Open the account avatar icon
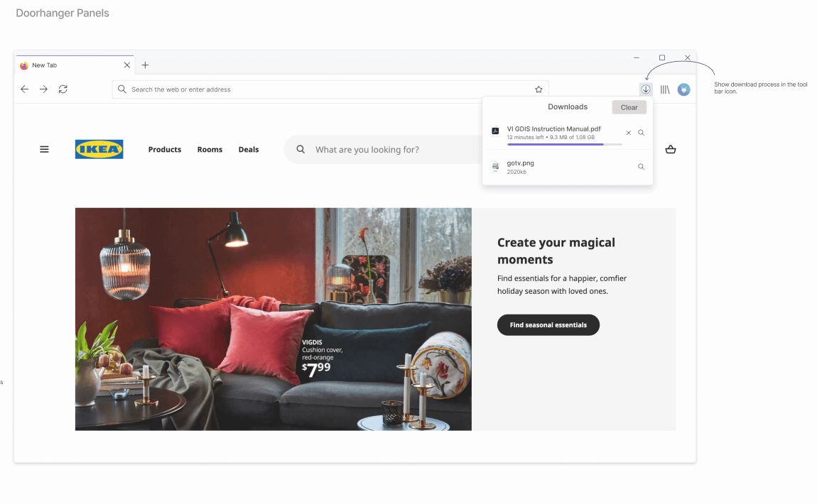Image resolution: width=817 pixels, height=504 pixels. click(x=683, y=89)
